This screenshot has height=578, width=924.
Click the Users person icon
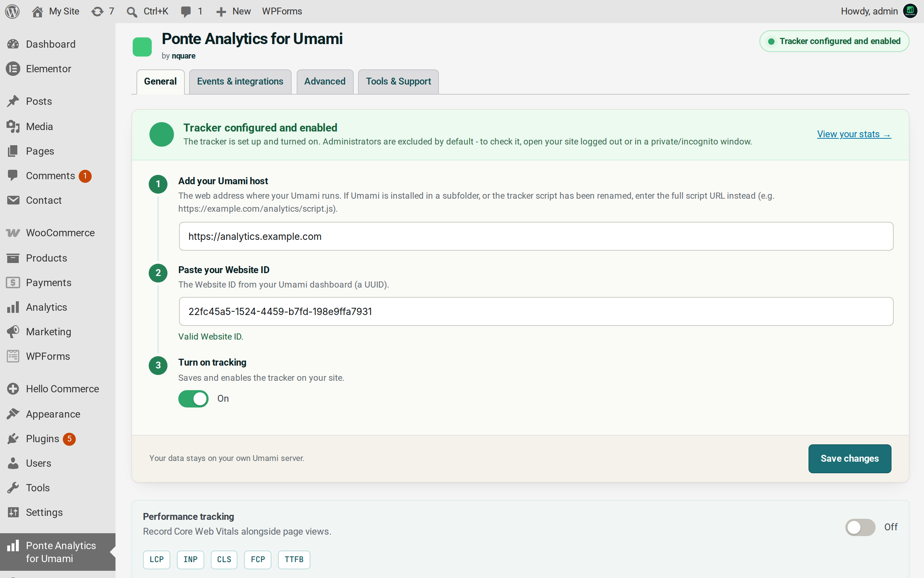point(13,463)
